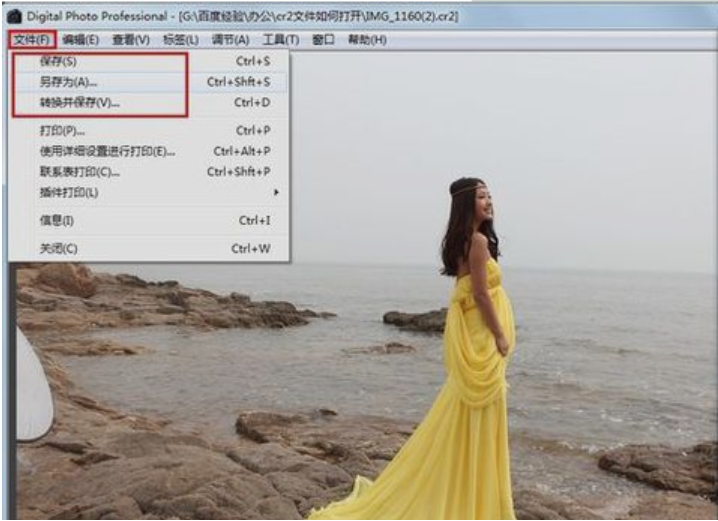Open the 编辑(E) menu
This screenshot has width=718, height=521.
point(81,40)
